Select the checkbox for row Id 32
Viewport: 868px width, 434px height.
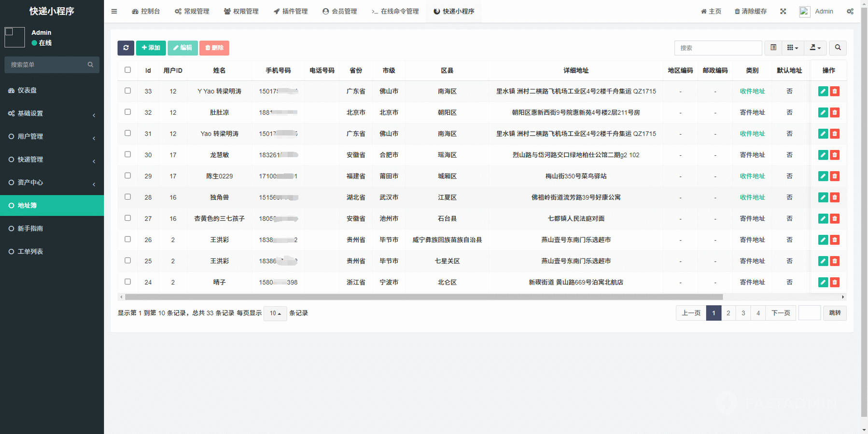[x=127, y=112]
